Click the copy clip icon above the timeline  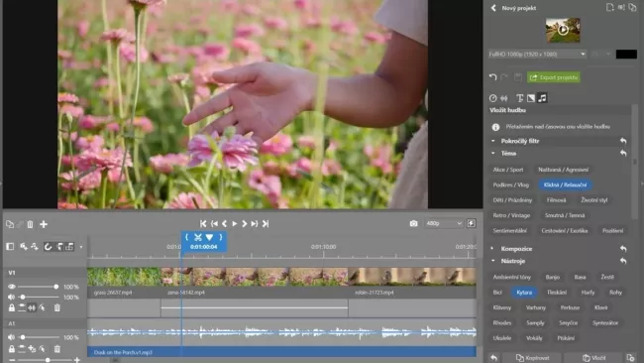(x=10, y=224)
